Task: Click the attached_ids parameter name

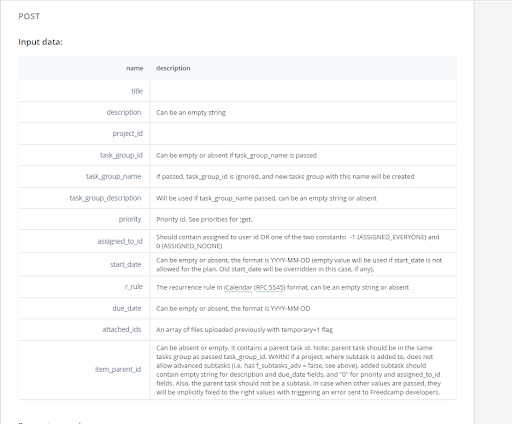Action: (122, 329)
